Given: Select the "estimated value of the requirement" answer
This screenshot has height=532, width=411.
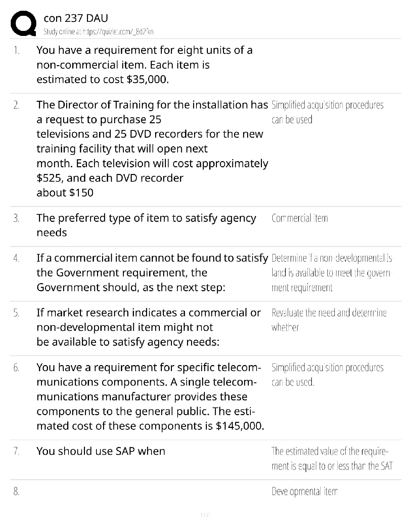Looking at the screenshot, I should (x=332, y=458).
